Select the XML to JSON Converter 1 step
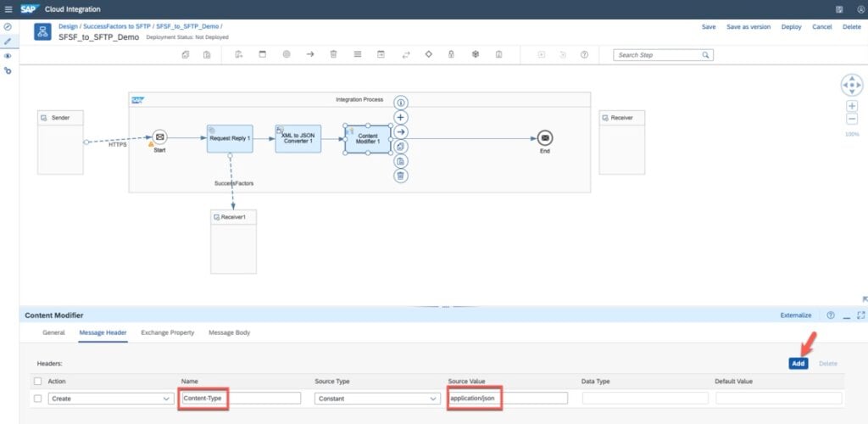Viewport: 868px width, 424px height. pyautogui.click(x=298, y=139)
